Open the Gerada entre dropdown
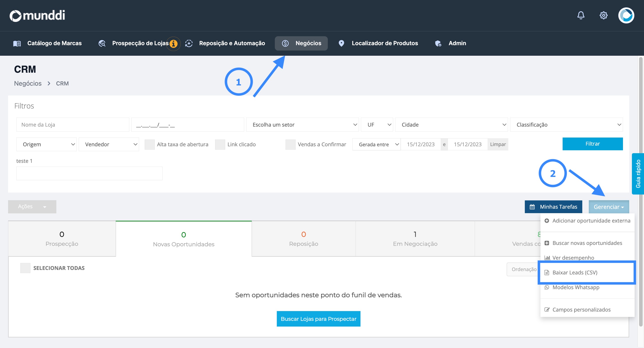Screen dimensions: 644x348 tap(377, 144)
